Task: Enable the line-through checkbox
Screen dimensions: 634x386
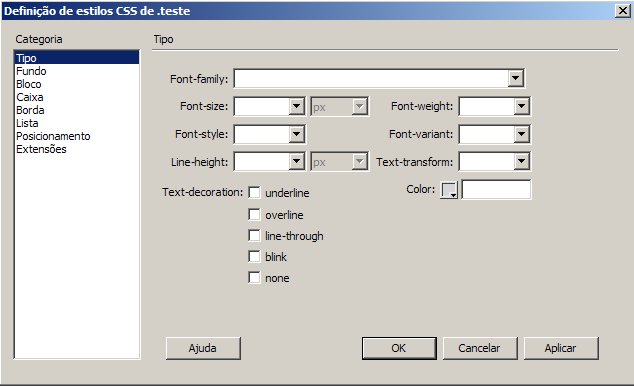Action: click(x=254, y=235)
